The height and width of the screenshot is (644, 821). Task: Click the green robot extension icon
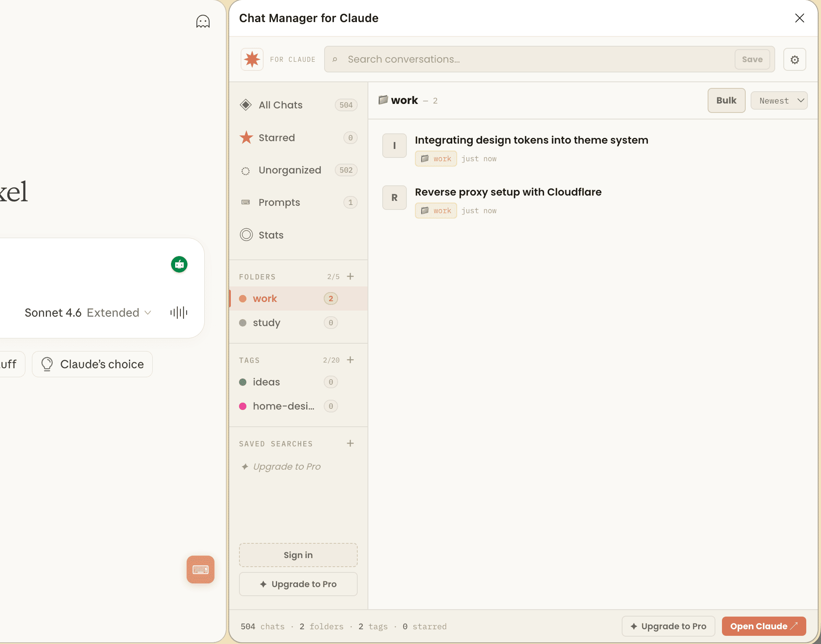179,264
